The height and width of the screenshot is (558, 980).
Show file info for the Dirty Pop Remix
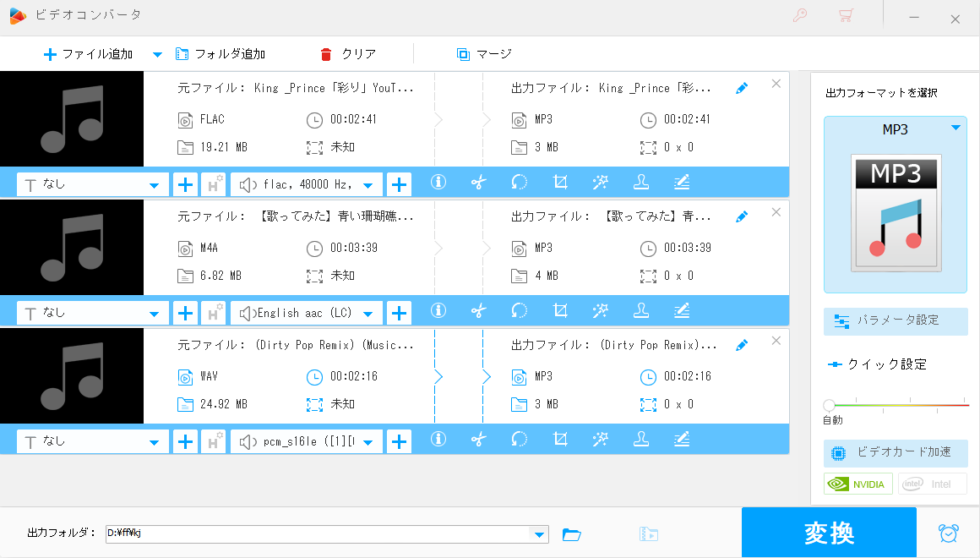(438, 440)
